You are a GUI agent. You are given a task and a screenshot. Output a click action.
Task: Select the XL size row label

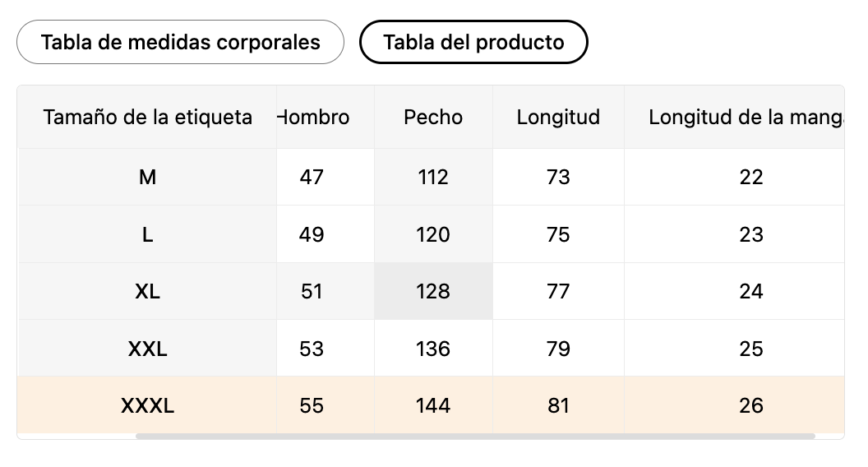coord(147,291)
